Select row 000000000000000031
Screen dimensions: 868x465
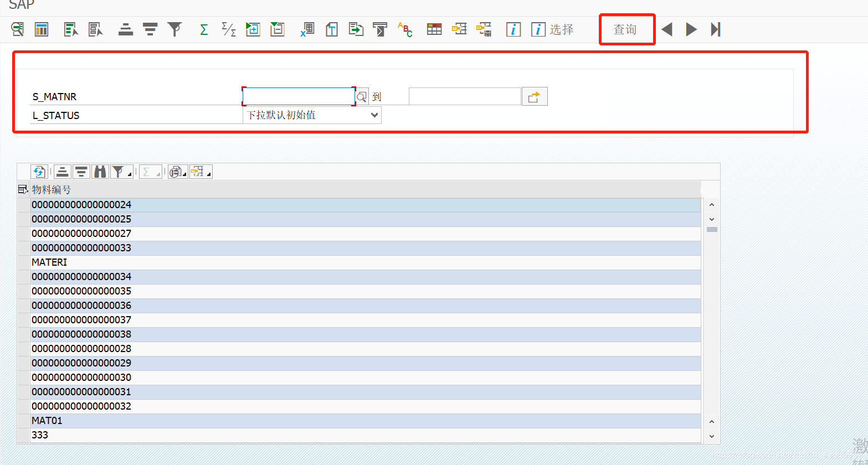click(x=365, y=392)
